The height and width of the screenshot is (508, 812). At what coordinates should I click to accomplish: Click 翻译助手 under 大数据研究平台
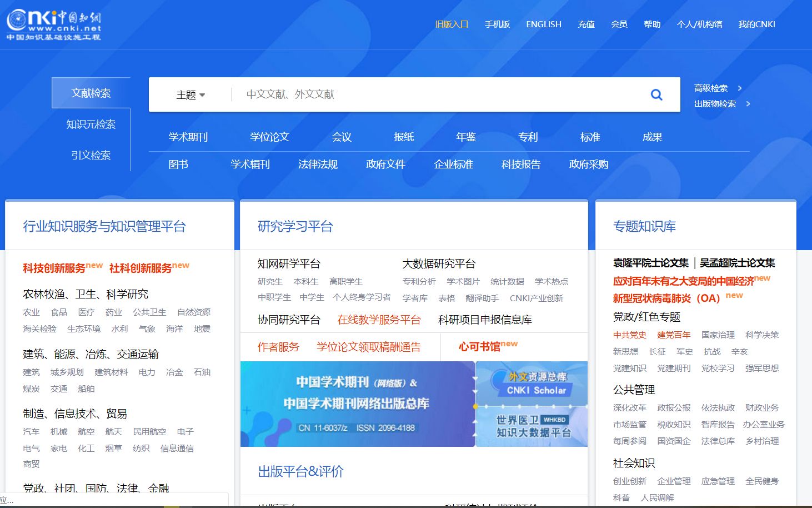(482, 298)
